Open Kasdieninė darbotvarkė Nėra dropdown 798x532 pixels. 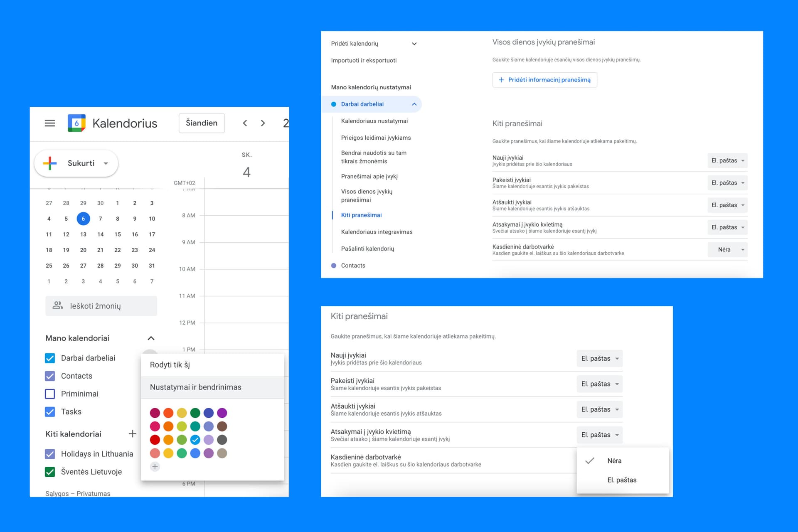click(727, 250)
